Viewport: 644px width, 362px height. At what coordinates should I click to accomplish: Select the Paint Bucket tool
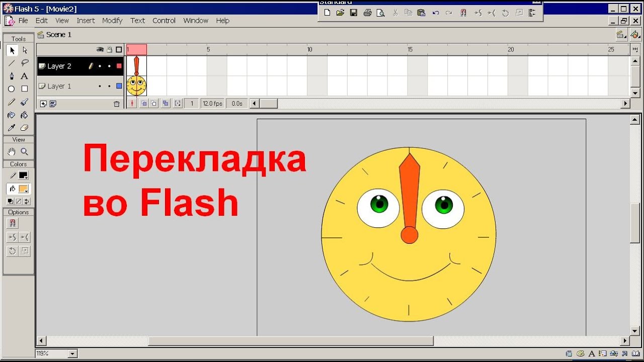[25, 115]
